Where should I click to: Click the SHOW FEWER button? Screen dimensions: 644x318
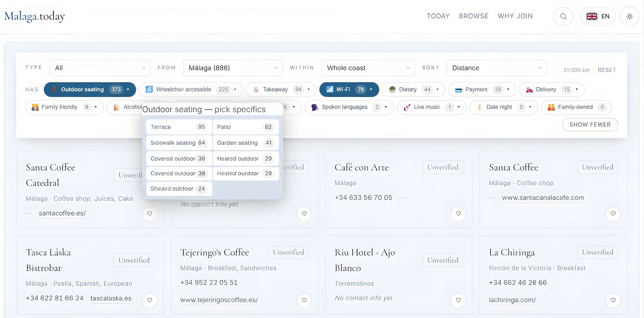point(590,125)
